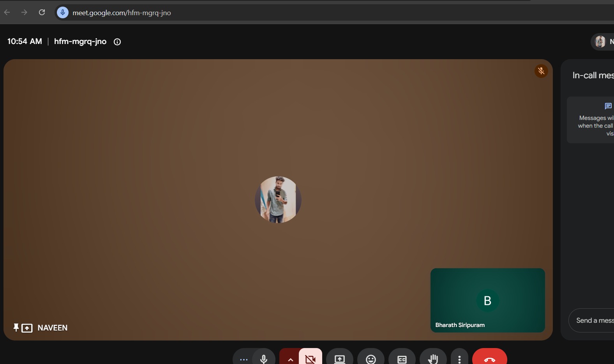Screen dimensions: 614x364
Task: Select Bharath Siripuram's video tile
Action: (x=488, y=300)
